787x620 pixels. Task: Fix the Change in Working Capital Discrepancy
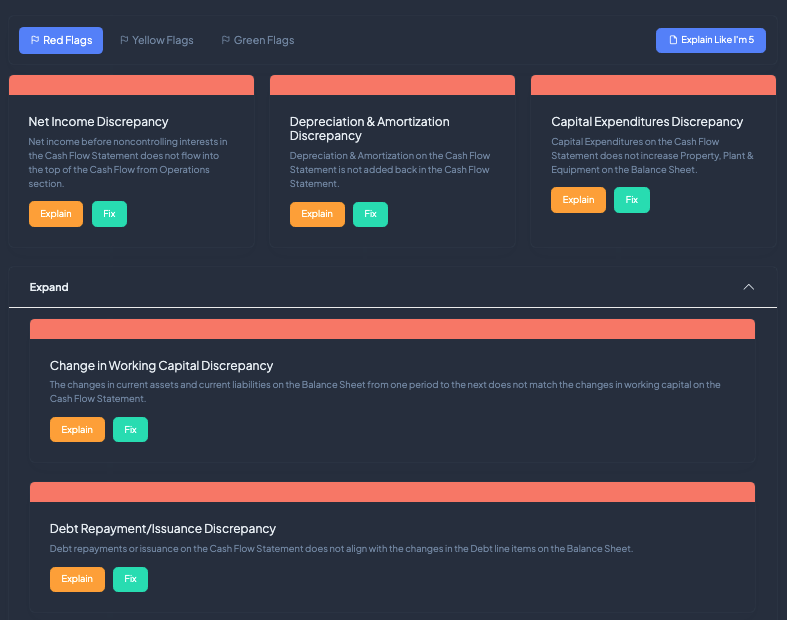click(x=130, y=430)
